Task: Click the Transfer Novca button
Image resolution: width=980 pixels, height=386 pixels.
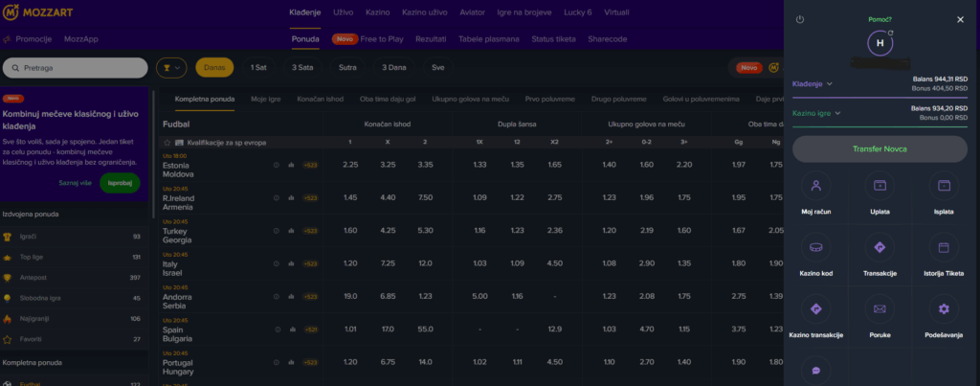Action: click(880, 148)
